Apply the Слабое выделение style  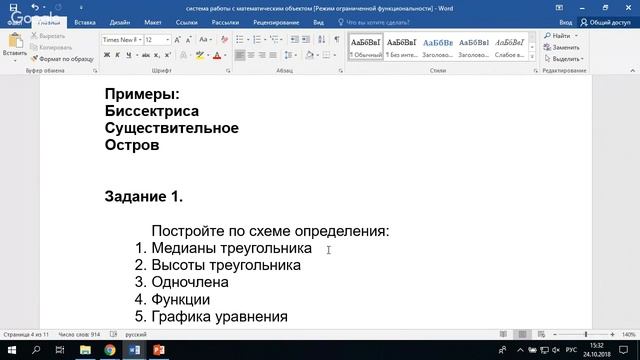click(509, 47)
